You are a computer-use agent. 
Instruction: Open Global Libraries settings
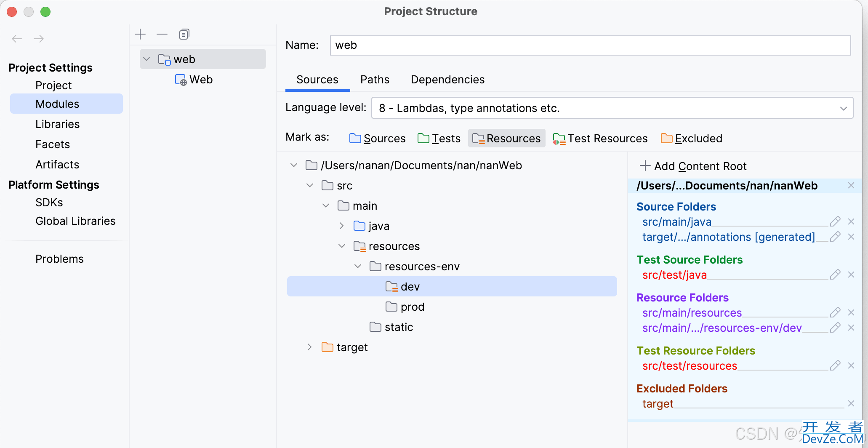(x=75, y=221)
